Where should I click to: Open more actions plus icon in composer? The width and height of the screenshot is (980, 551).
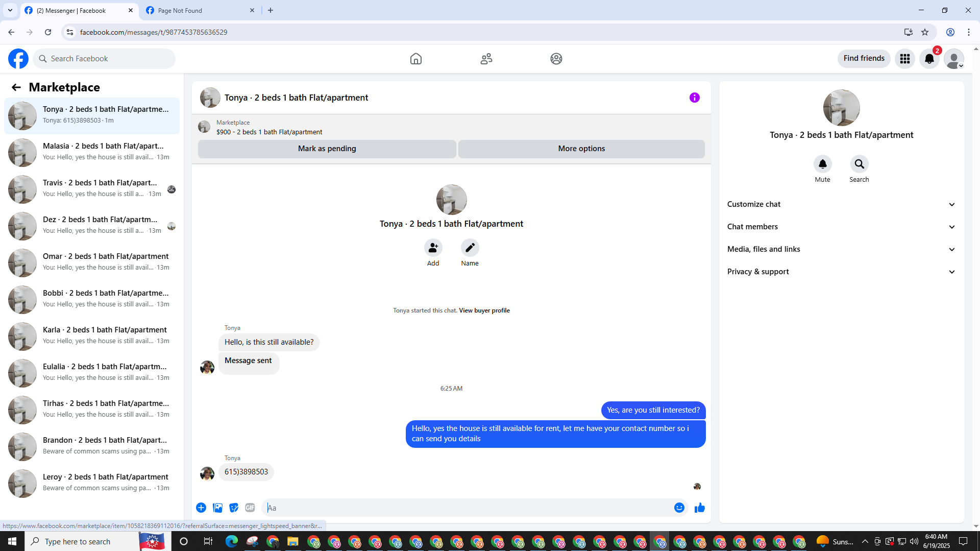click(201, 508)
